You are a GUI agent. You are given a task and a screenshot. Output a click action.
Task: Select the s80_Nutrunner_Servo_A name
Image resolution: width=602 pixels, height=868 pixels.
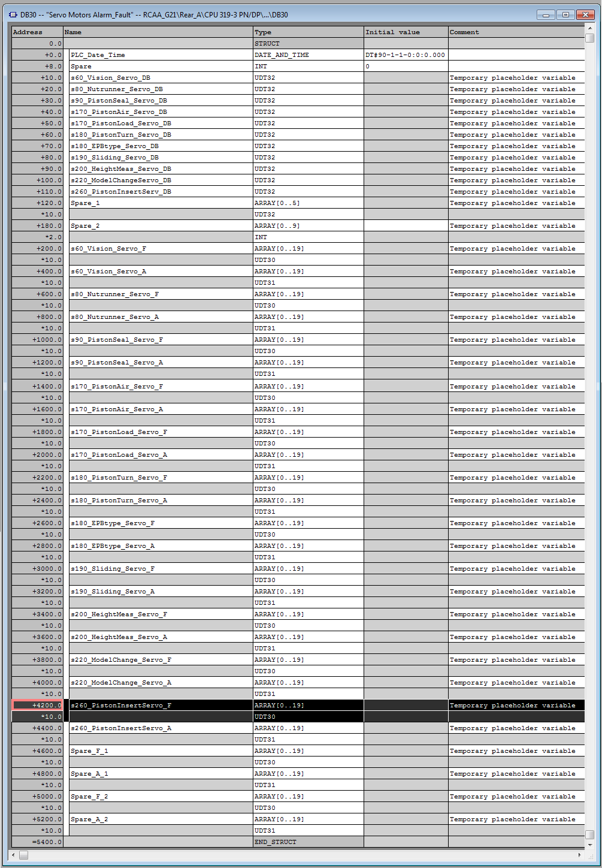161,317
